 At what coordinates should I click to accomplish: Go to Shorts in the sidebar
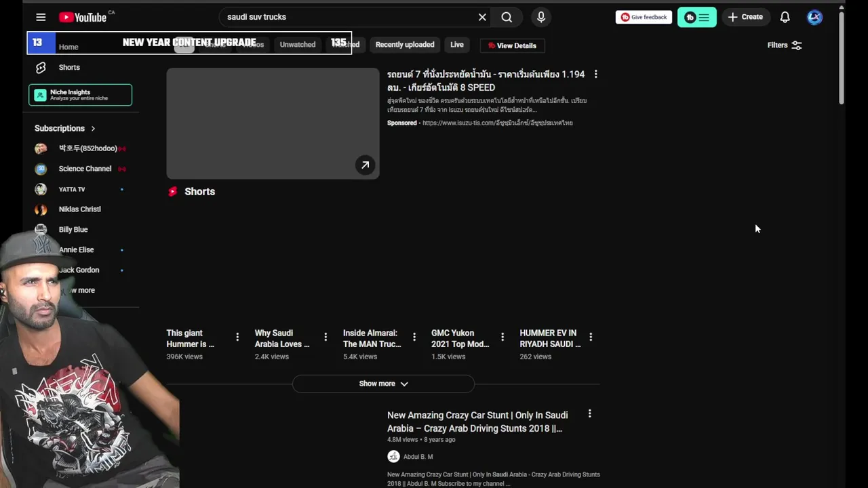coord(69,67)
